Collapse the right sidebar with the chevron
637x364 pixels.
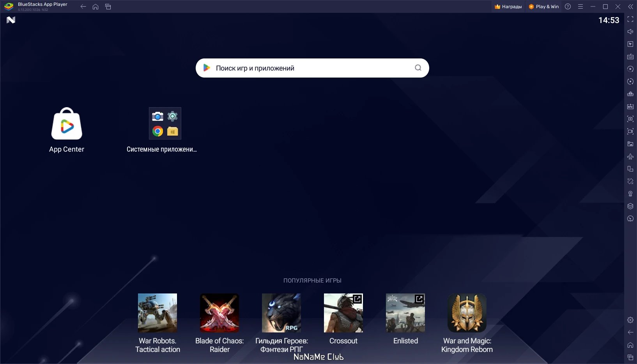(630, 6)
